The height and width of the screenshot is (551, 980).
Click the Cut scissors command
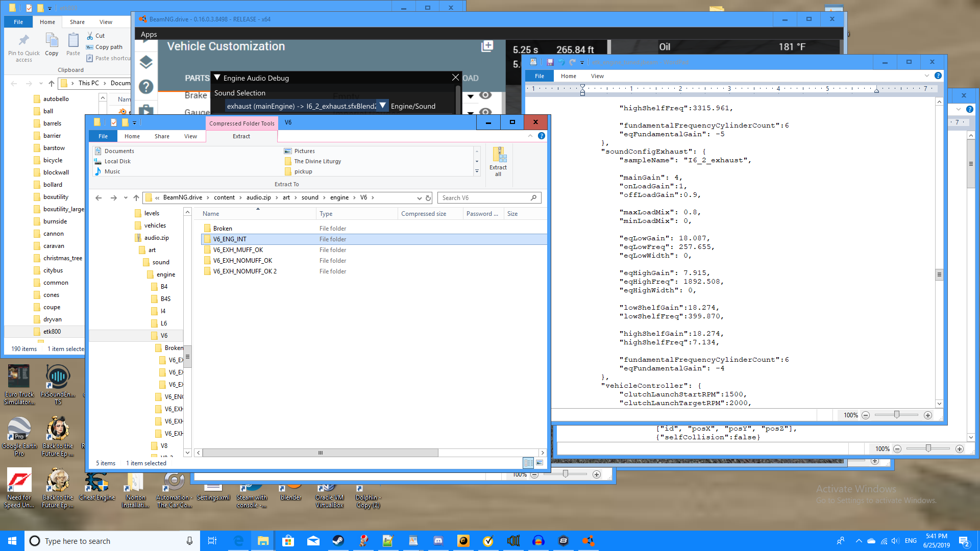coord(96,36)
